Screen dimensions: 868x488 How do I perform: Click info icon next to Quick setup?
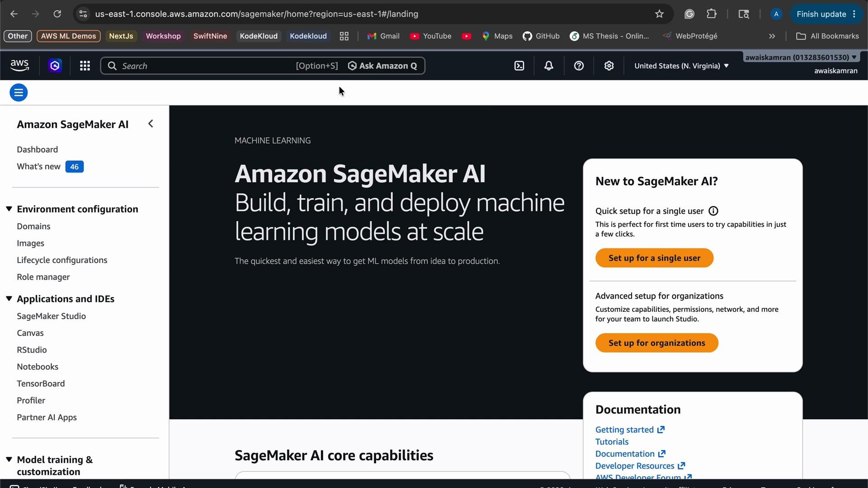713,211
